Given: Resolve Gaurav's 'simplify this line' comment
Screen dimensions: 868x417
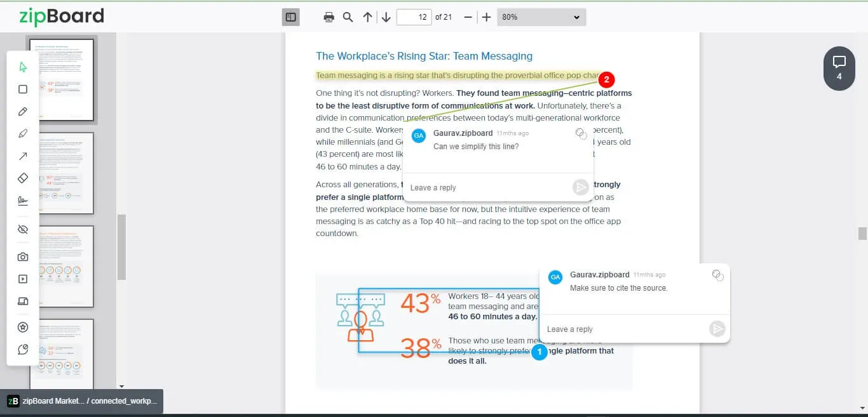Looking at the screenshot, I should (x=580, y=133).
